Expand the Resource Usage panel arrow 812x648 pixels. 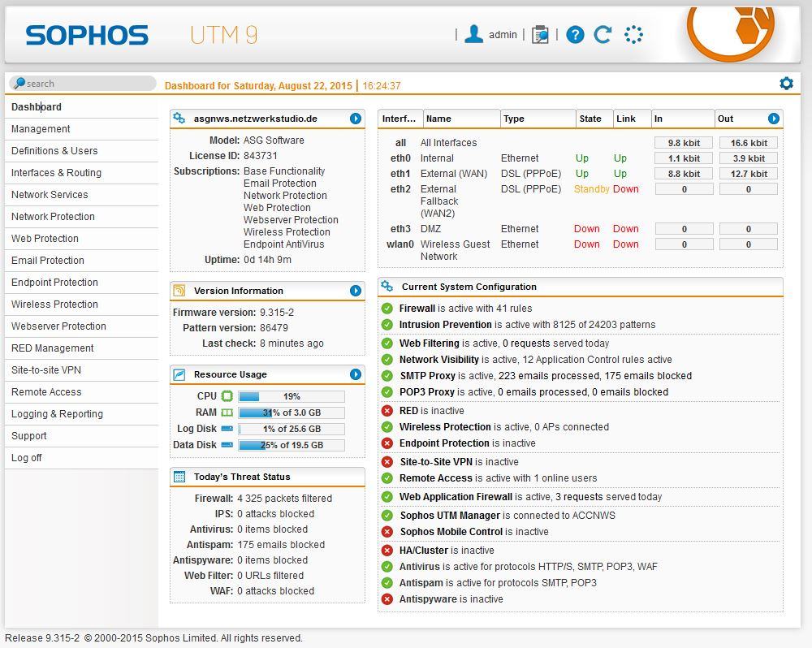point(356,374)
